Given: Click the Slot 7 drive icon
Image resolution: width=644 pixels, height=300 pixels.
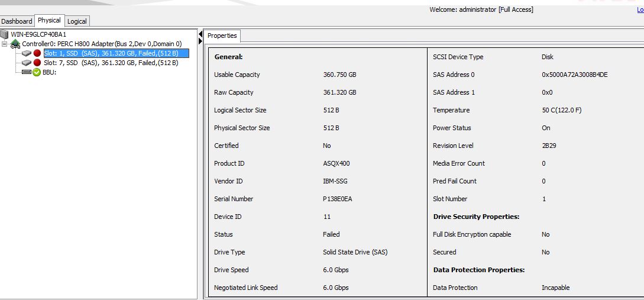Looking at the screenshot, I should point(27,63).
